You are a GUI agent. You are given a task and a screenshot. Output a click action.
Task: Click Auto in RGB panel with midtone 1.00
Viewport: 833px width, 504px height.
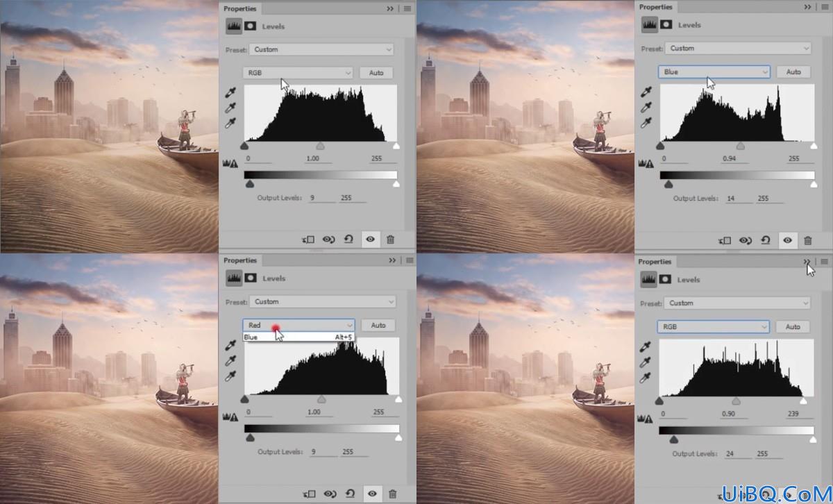click(376, 72)
